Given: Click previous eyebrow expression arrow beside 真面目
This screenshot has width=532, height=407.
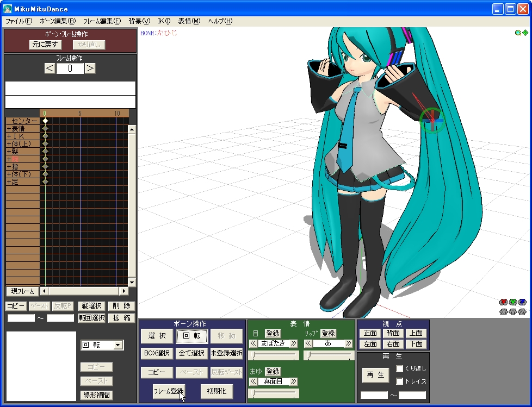Looking at the screenshot, I should coord(253,381).
